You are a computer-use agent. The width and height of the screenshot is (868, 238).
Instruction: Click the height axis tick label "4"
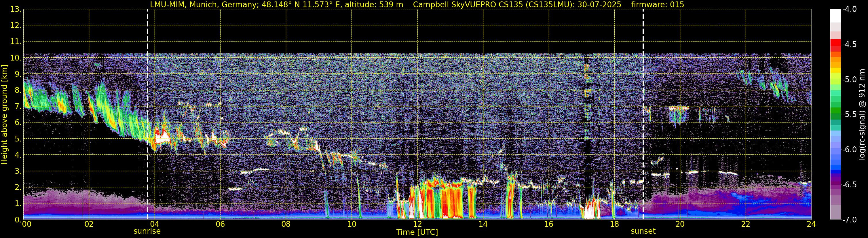[x=18, y=155]
